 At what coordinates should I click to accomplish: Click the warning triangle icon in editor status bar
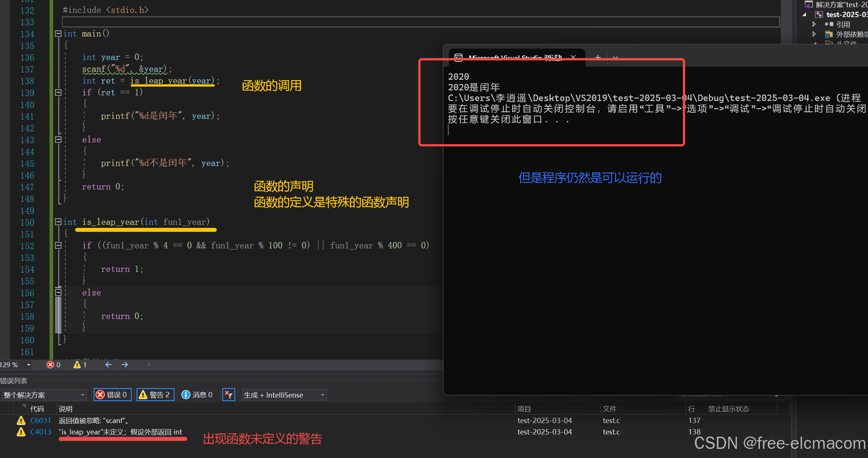tap(77, 365)
